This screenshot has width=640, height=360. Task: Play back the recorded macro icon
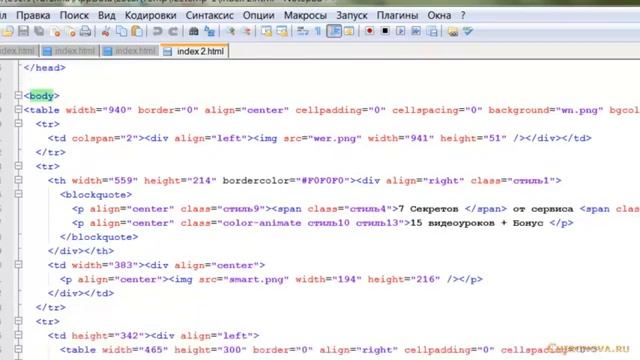pos(400,31)
